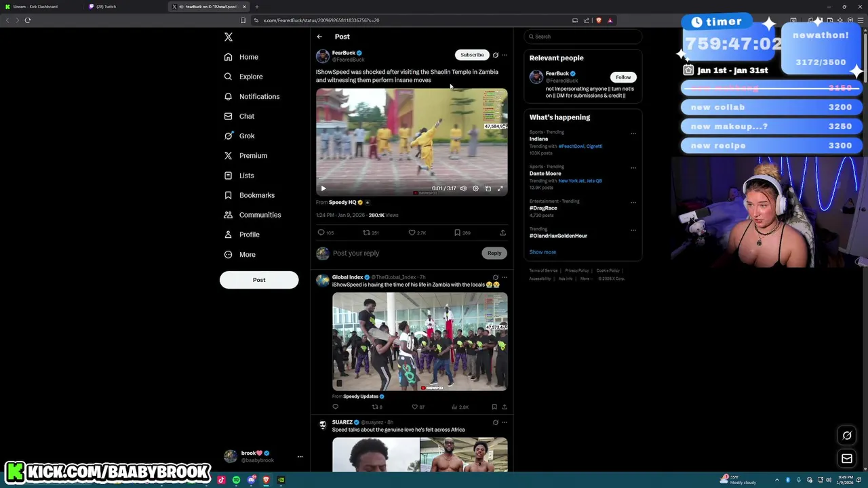Switch to Stream - Kick Dashboard tab
This screenshot has width=868, height=488.
(x=41, y=7)
